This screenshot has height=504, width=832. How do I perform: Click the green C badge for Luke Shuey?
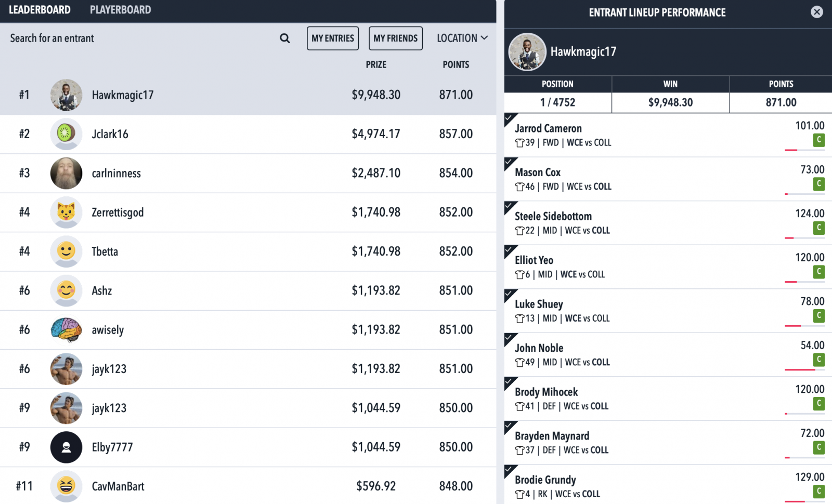coord(819,315)
